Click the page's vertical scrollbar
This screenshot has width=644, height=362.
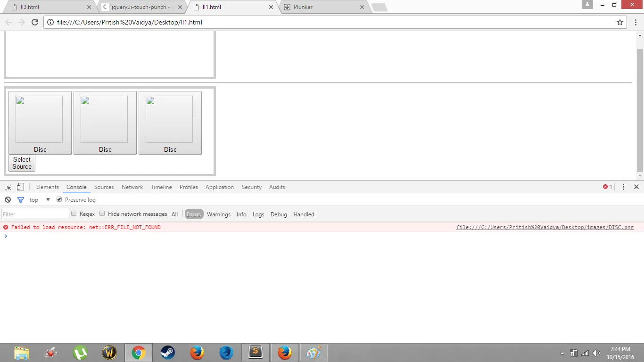(x=640, y=110)
